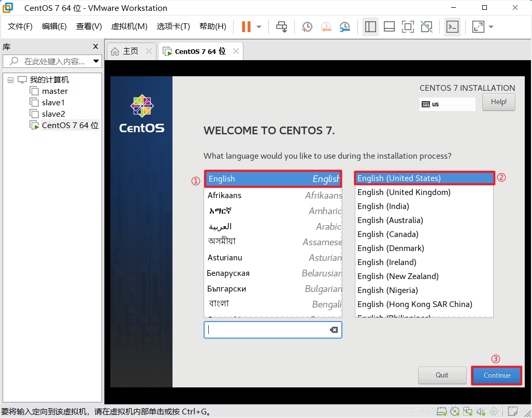532x418 pixels.
Task: Open the 文件(F) menu
Action: 20,26
